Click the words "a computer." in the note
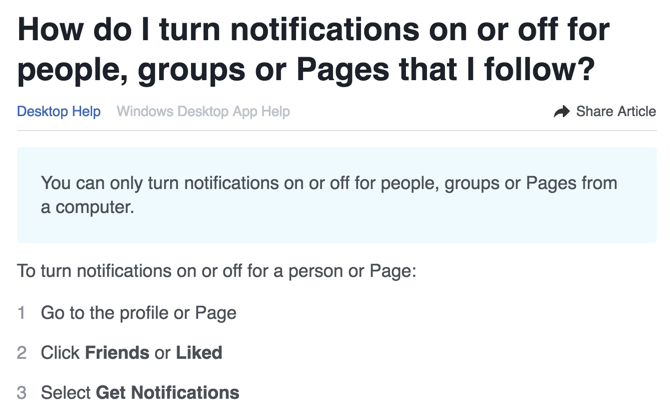Viewport: 670px width, 415px height. 87,207
